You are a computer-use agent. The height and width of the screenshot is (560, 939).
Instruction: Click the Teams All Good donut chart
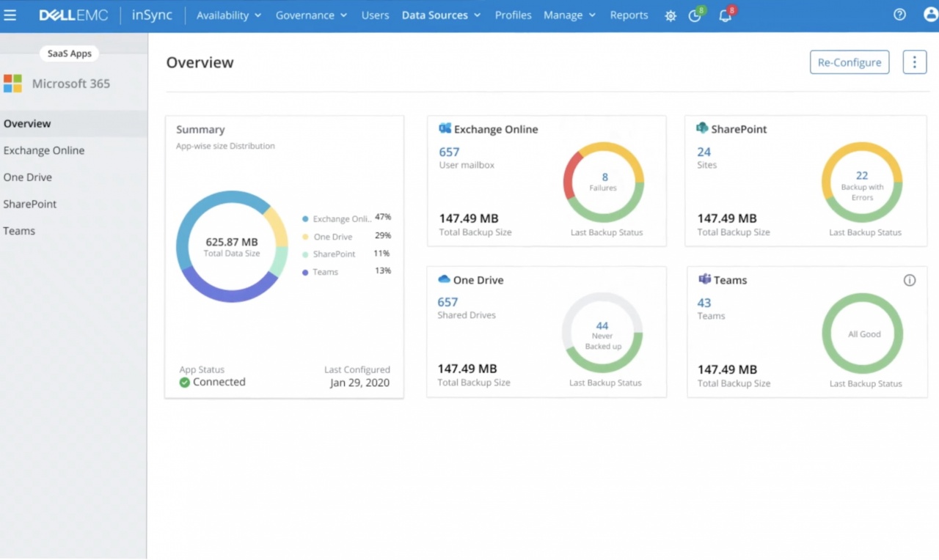(863, 334)
